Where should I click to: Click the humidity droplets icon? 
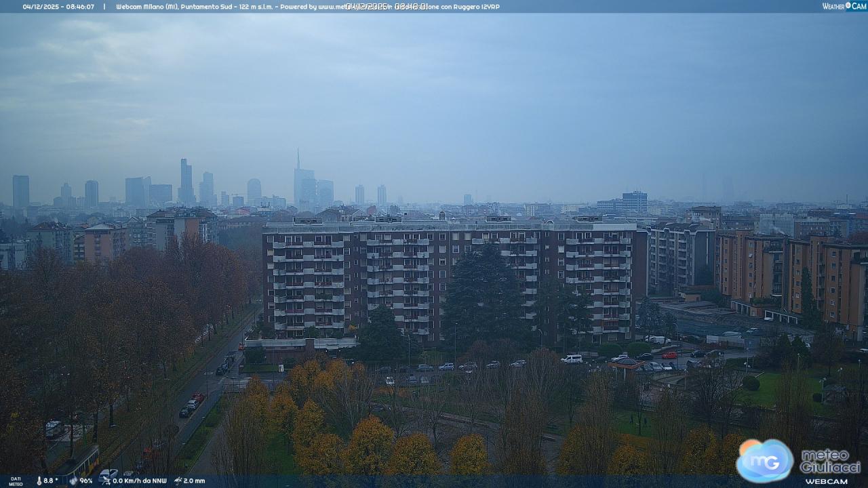click(x=73, y=481)
